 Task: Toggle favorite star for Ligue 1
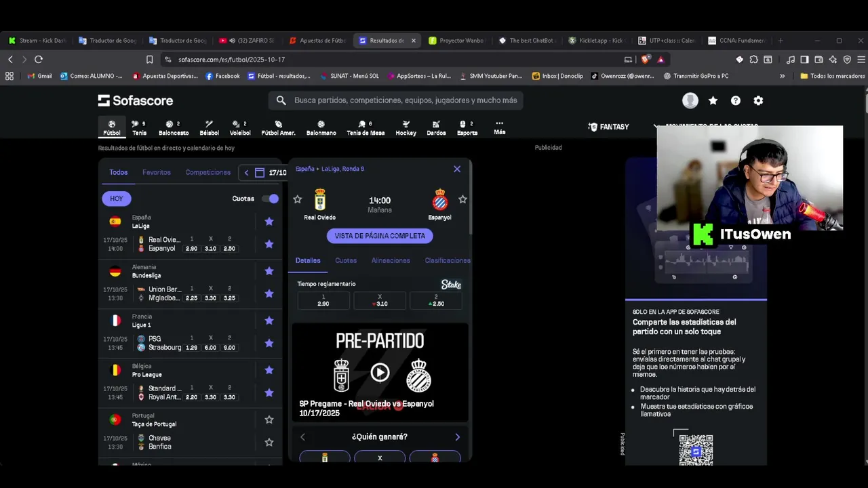tap(269, 321)
